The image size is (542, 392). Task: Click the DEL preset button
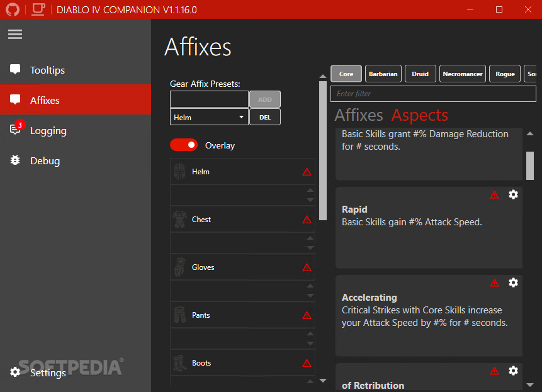265,118
